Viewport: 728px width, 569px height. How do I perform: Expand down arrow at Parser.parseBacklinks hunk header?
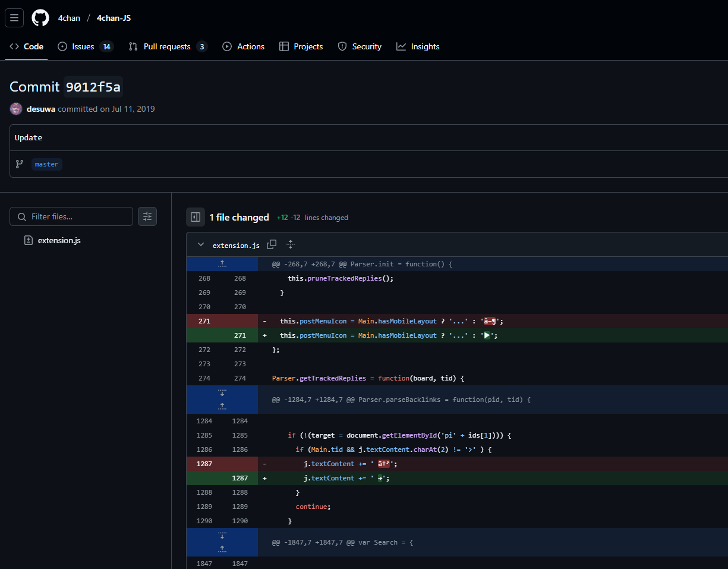222,393
